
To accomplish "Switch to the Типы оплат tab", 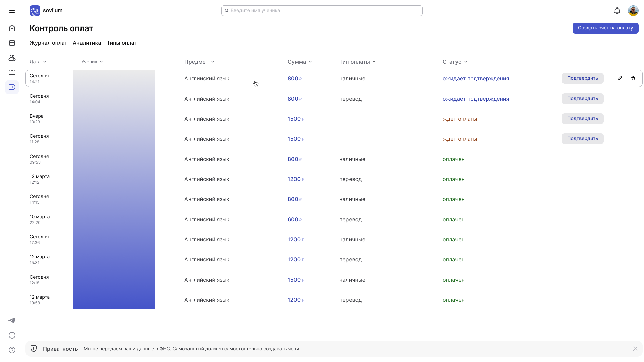I will click(122, 43).
